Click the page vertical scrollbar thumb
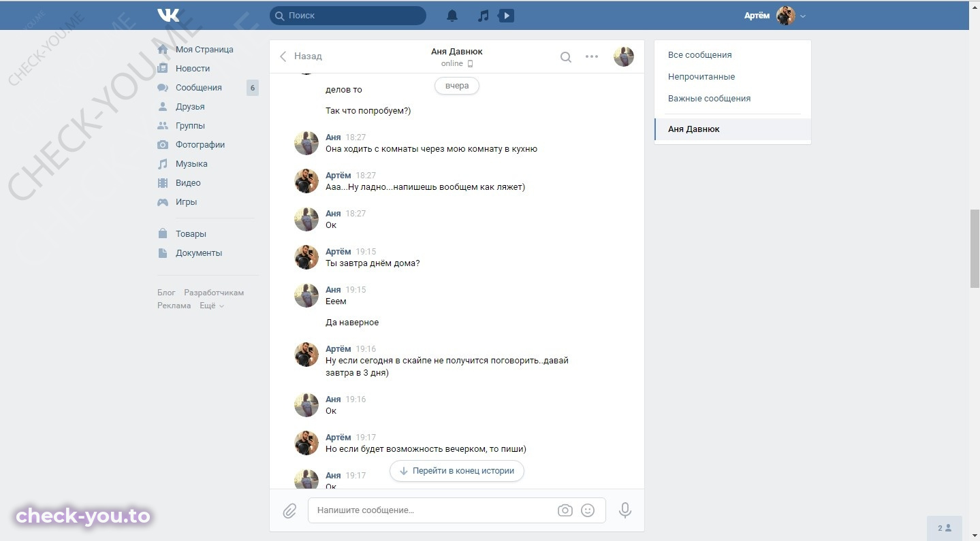Image resolution: width=980 pixels, height=541 pixels. pyautogui.click(x=975, y=249)
